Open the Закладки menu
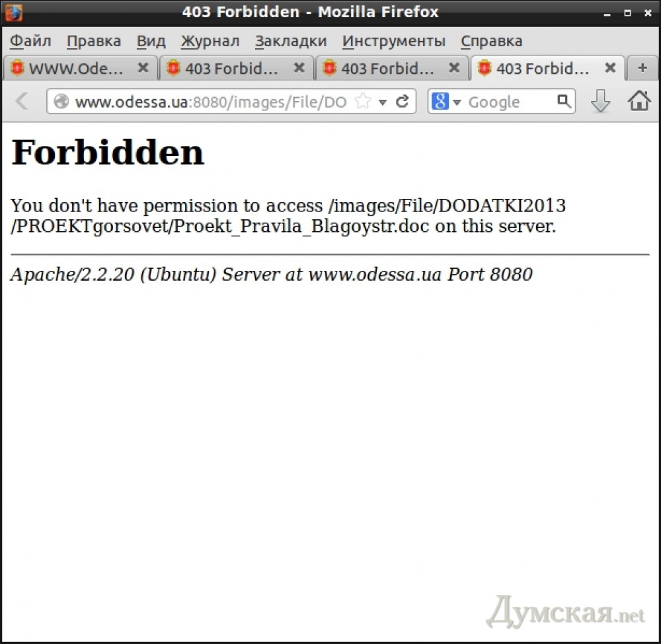This screenshot has width=661, height=644. tap(291, 41)
